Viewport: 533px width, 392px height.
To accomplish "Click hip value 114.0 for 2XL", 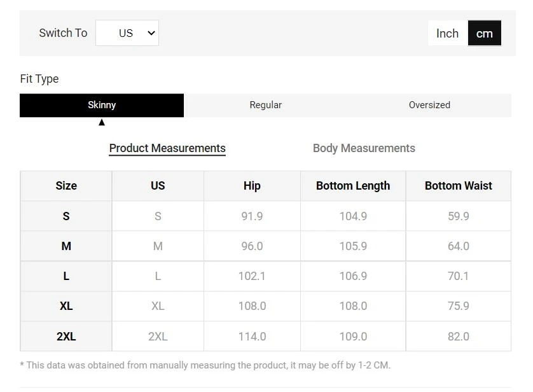I will 252,337.
